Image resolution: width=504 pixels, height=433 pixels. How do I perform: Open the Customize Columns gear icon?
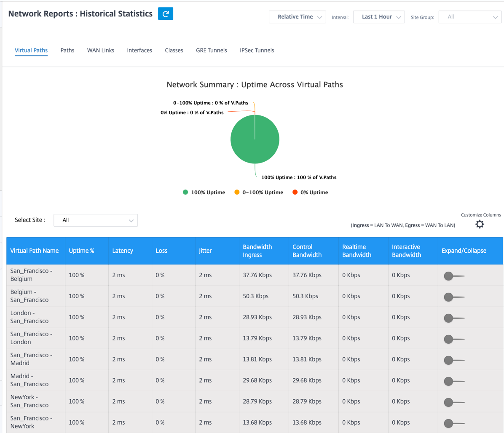pos(480,224)
